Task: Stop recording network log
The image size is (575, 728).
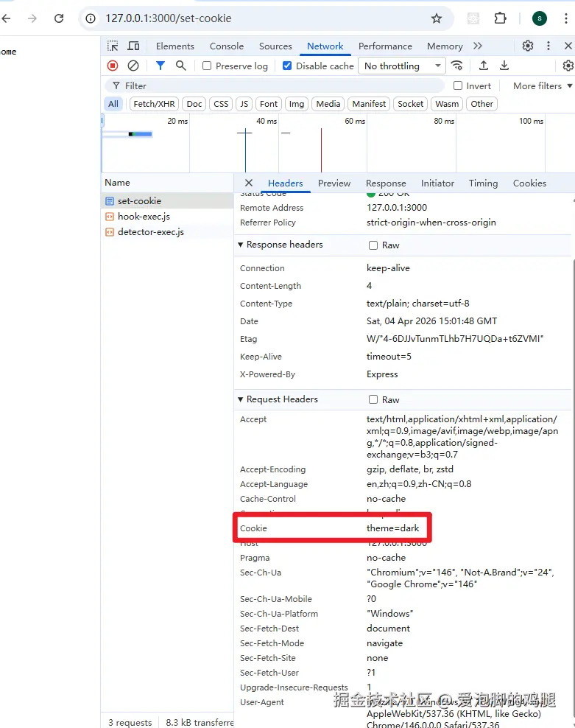Action: pyautogui.click(x=113, y=66)
